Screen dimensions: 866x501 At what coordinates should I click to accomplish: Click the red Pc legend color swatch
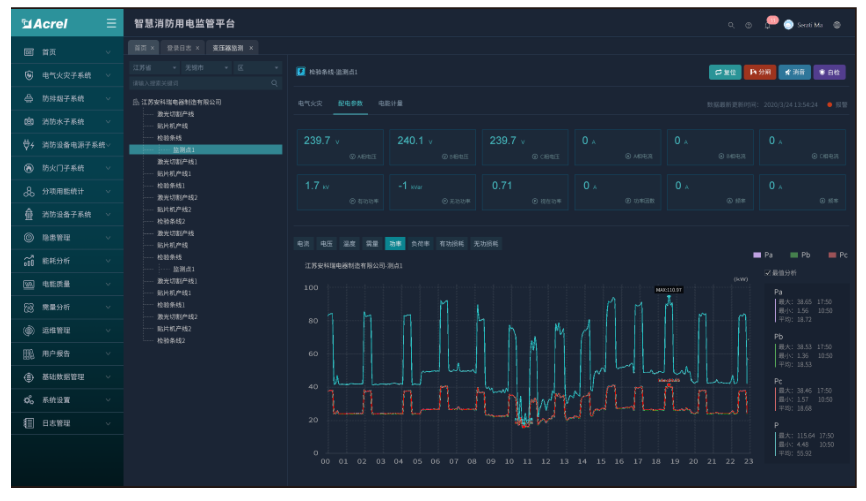click(x=831, y=255)
